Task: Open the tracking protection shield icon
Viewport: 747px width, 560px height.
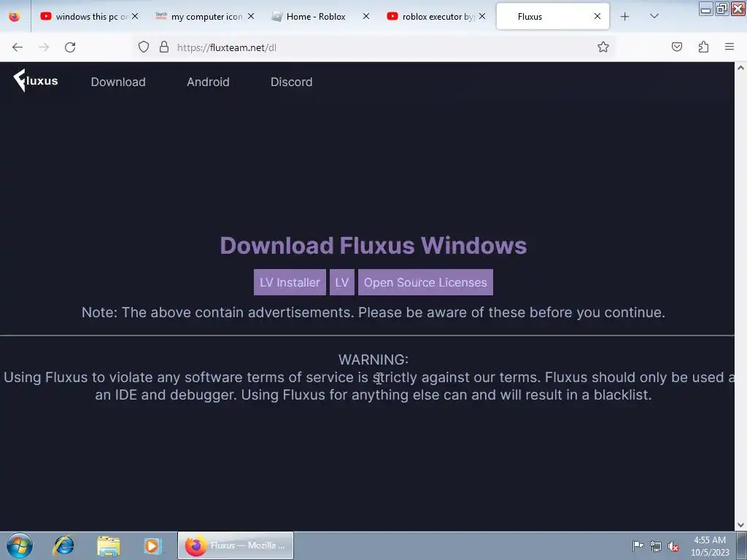Action: pos(144,47)
